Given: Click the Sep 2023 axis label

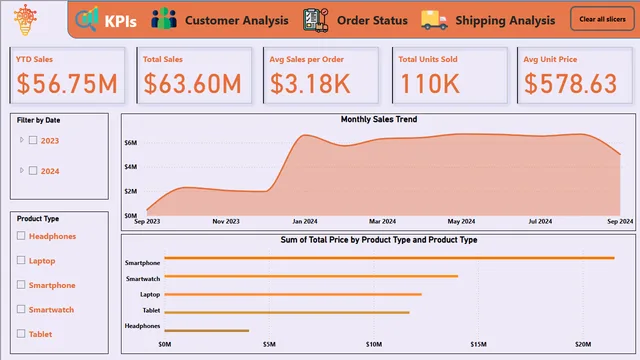Looking at the screenshot, I should 147,221.
